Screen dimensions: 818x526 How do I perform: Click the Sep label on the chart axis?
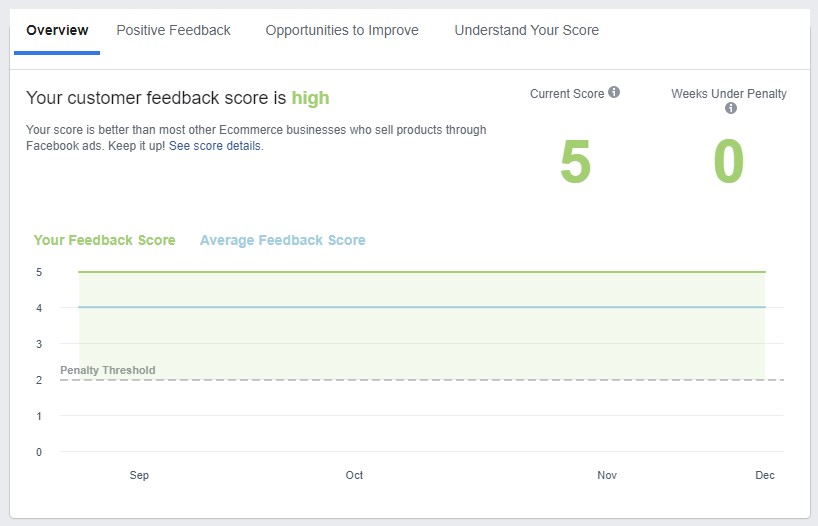(139, 475)
